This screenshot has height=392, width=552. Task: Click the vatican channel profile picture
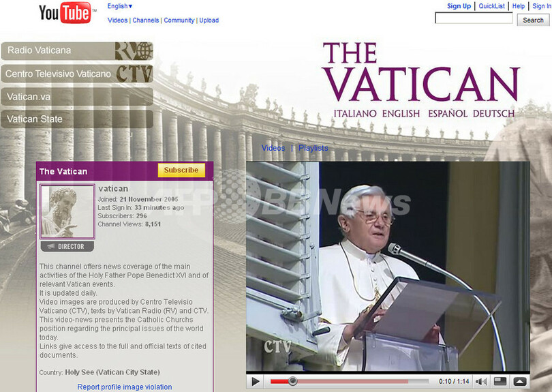(67, 211)
